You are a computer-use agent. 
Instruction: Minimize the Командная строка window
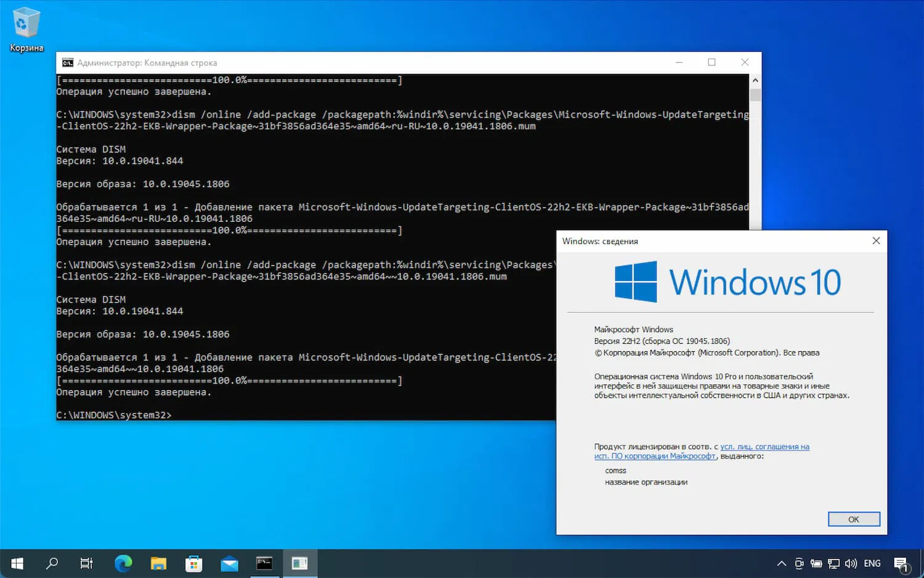pyautogui.click(x=679, y=62)
